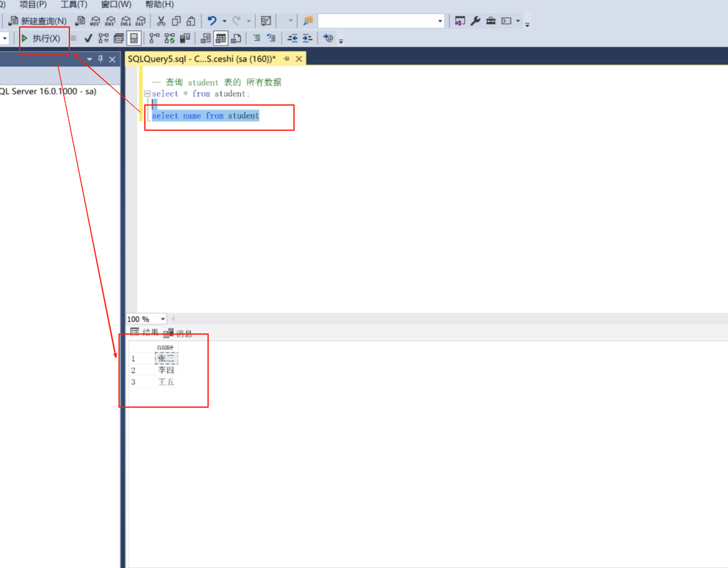Select the 王五 result cell
This screenshot has height=568, width=728.
point(166,382)
